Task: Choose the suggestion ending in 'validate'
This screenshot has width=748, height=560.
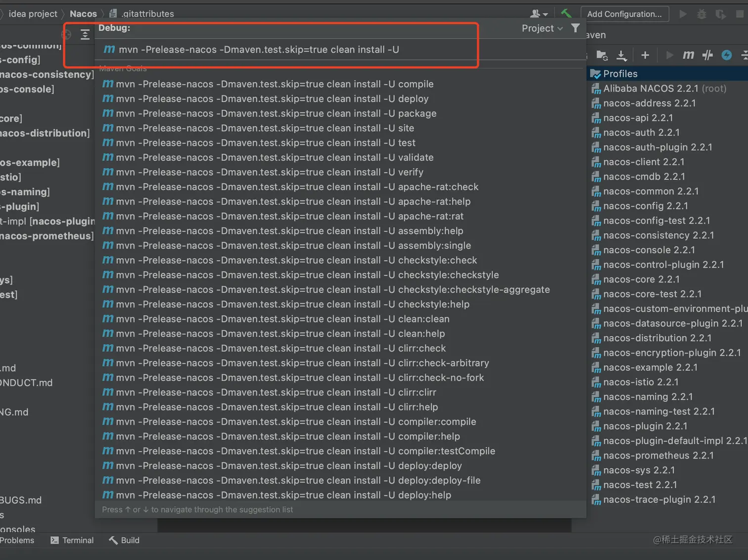Action: tap(340, 157)
